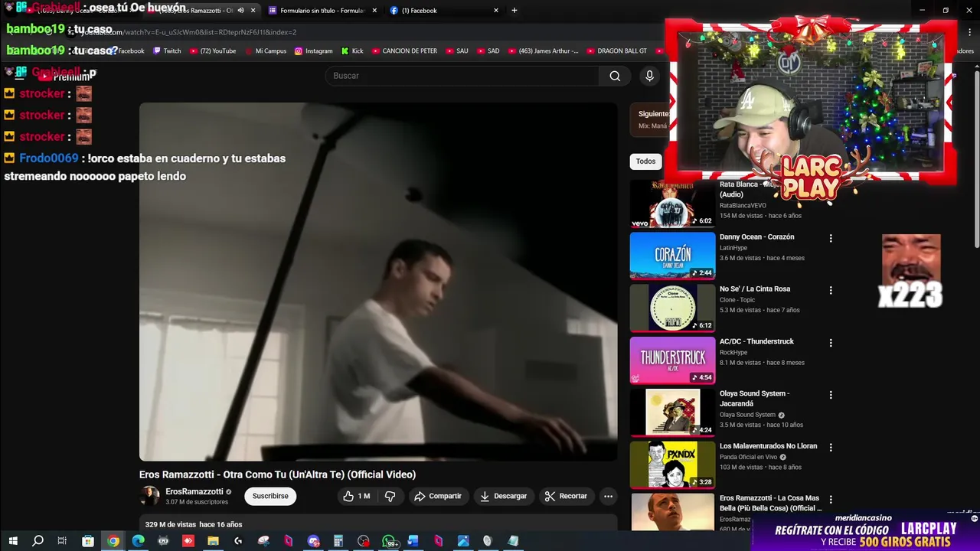Open the Photos app from the taskbar

coord(463,541)
